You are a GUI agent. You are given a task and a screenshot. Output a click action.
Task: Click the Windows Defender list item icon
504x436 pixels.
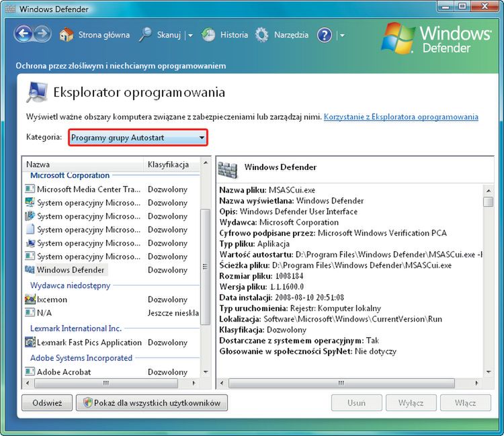(x=30, y=269)
